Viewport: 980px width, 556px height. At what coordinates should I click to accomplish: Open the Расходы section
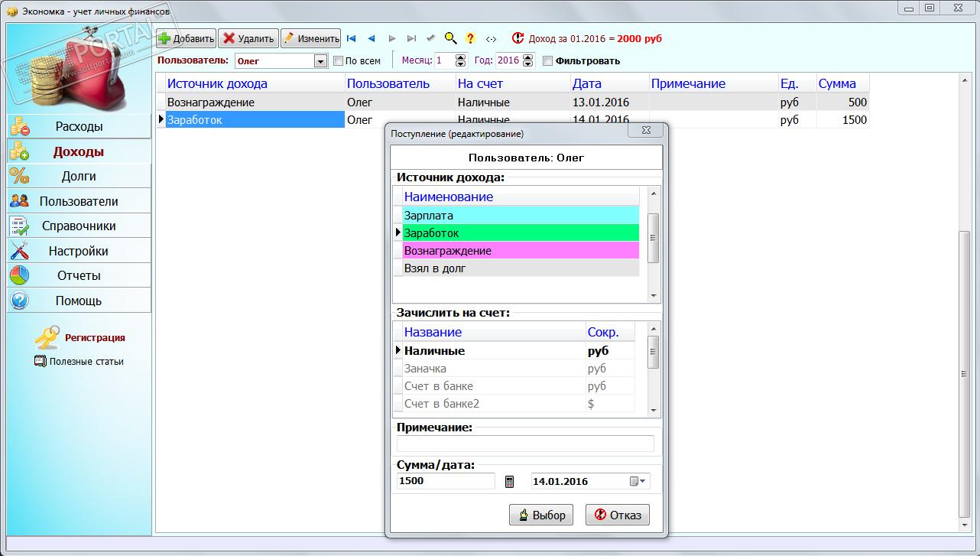[x=79, y=126]
